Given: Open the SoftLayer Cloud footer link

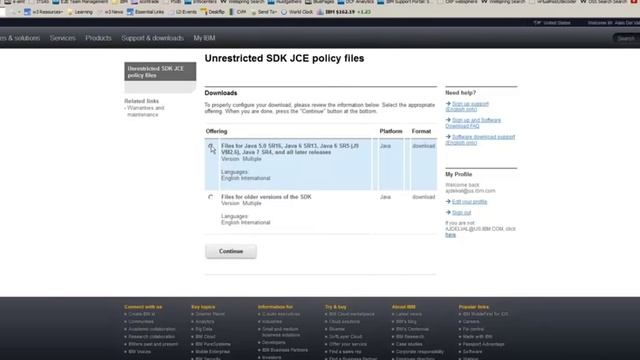Looking at the screenshot, I should (x=345, y=337).
